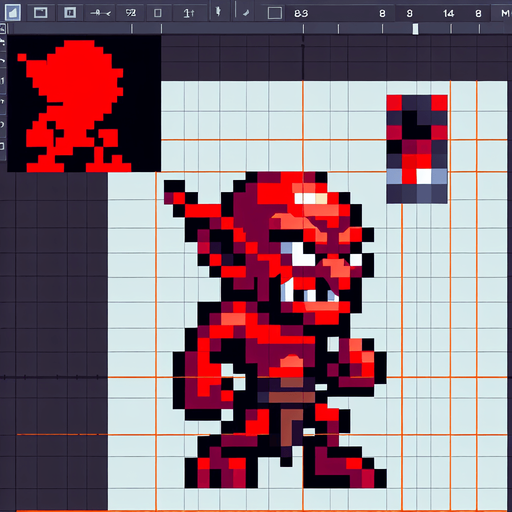Click the white slider handle on the ruler

[x=415, y=29]
